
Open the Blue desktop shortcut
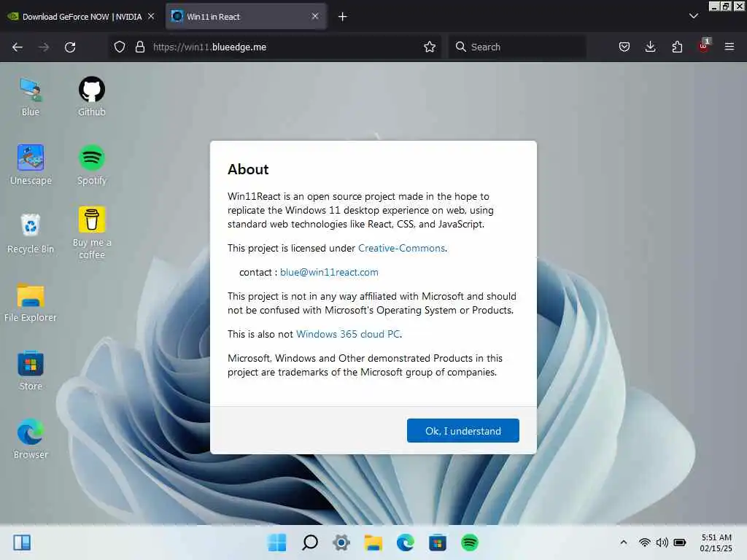(31, 97)
